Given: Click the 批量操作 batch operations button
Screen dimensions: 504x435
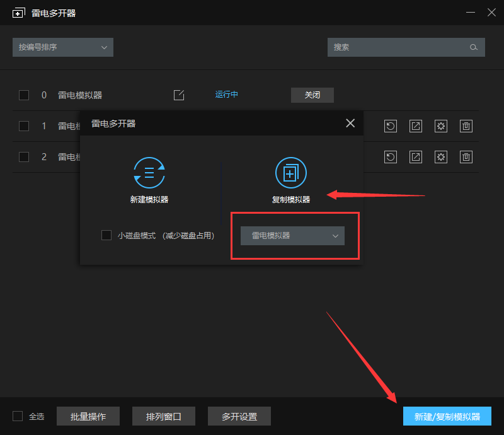Looking at the screenshot, I should click(x=88, y=417).
